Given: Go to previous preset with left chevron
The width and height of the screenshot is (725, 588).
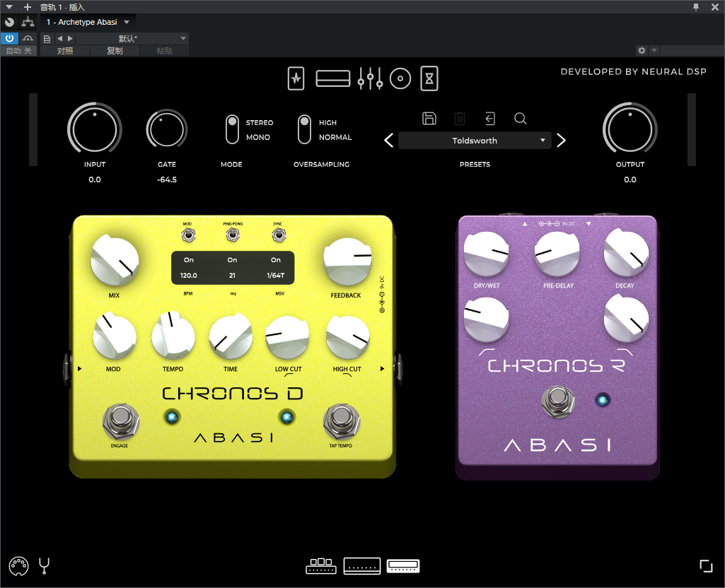Looking at the screenshot, I should (x=389, y=141).
